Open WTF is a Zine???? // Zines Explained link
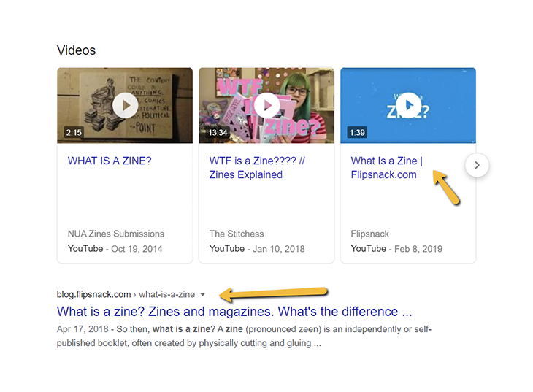The width and height of the screenshot is (533, 392). pos(257,168)
